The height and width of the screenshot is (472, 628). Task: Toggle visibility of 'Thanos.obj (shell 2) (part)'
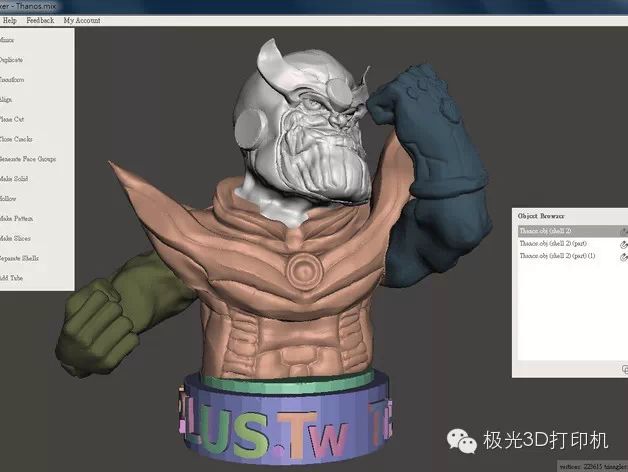pos(624,244)
